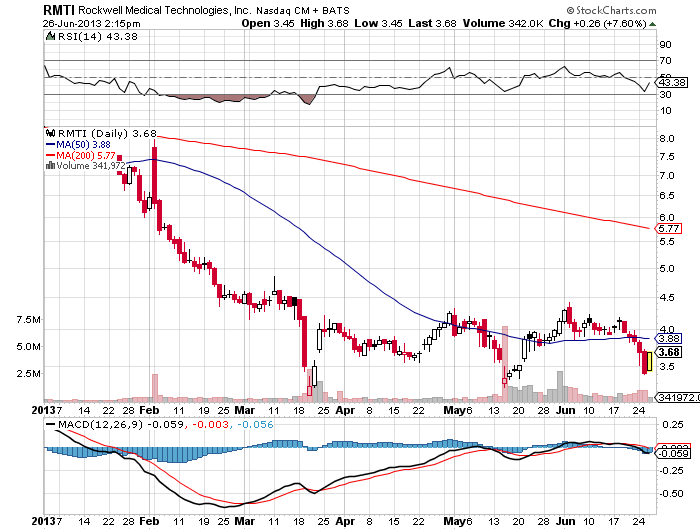Click the Mar label on price chart axis
Viewport: 700px width, 530px height.
tap(245, 410)
